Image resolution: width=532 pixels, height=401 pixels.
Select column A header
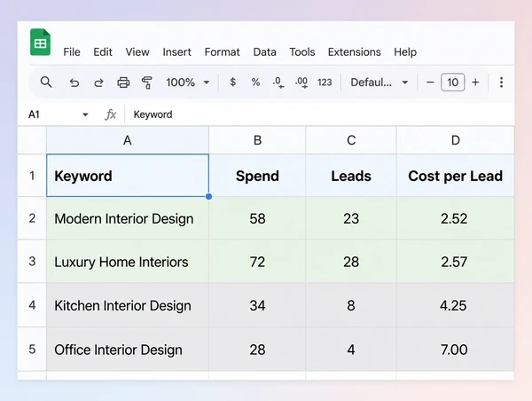[x=128, y=140]
